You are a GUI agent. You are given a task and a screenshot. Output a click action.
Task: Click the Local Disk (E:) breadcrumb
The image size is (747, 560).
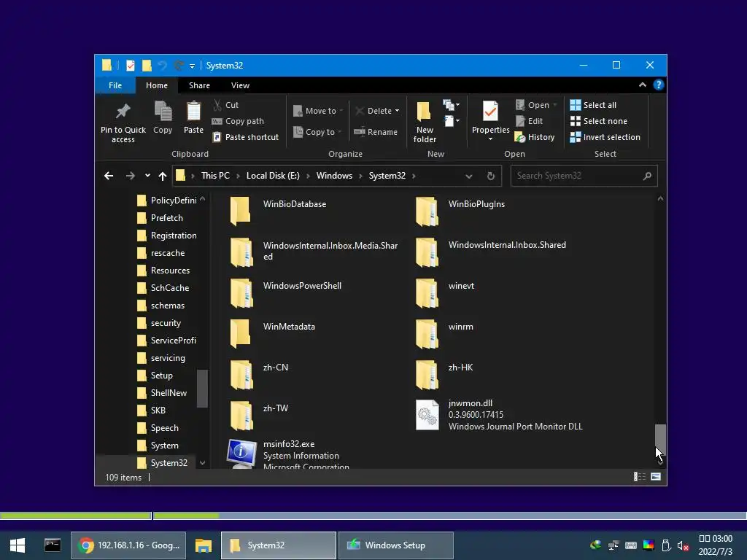click(273, 176)
